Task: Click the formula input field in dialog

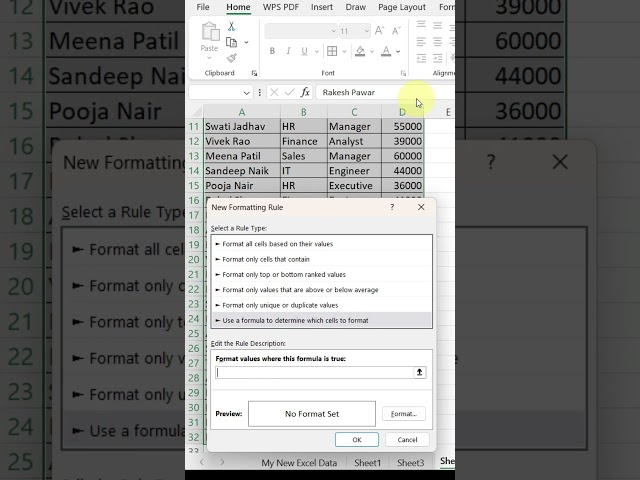Action: [x=314, y=372]
